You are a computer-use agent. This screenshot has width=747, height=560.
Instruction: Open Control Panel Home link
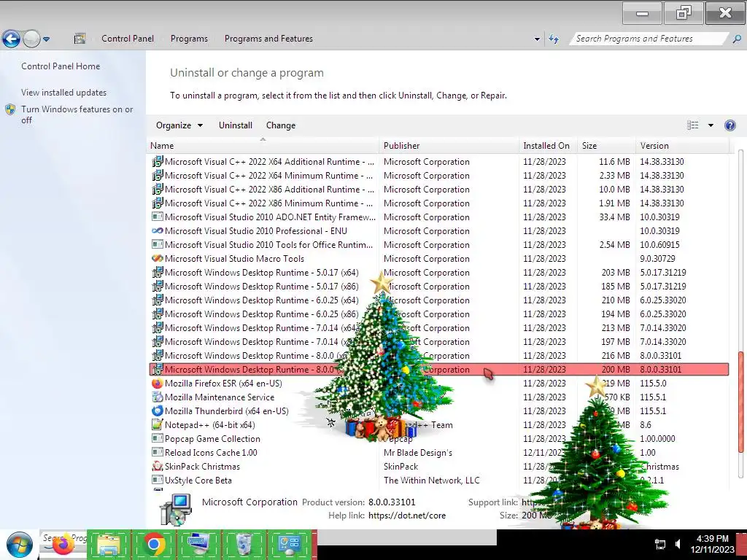click(61, 66)
